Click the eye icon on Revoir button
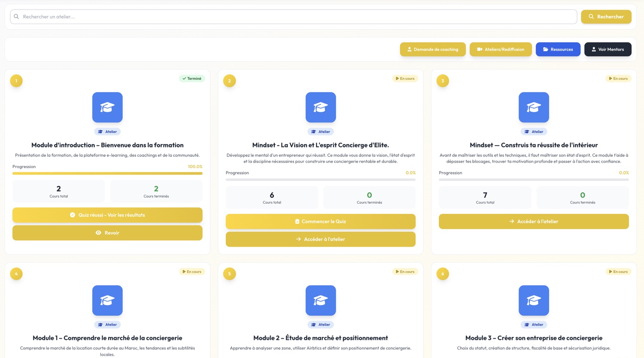The height and width of the screenshot is (358, 644). tap(98, 233)
